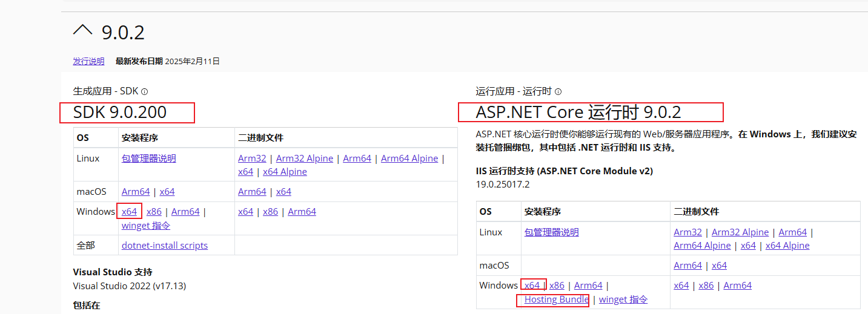Download ASP.NET runtime Windows Arm64 installer
Screen dimensions: 868x314
point(588,285)
